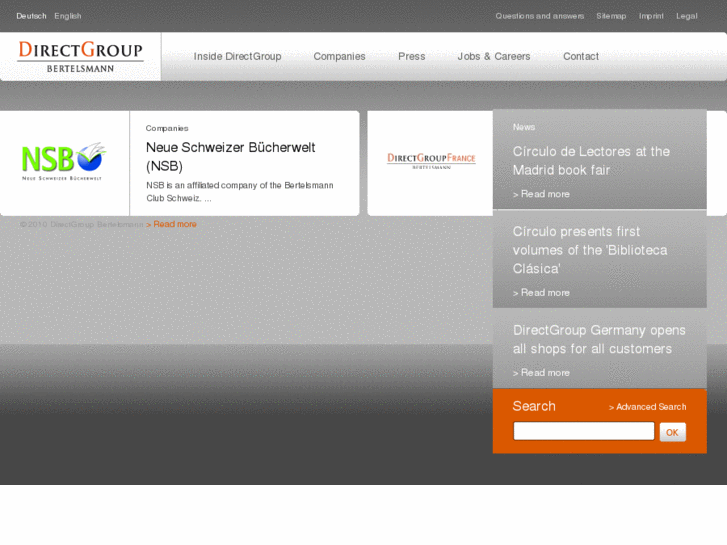Viewport: 727px width, 545px height.
Task: Go to the Contact menu item
Action: (581, 56)
